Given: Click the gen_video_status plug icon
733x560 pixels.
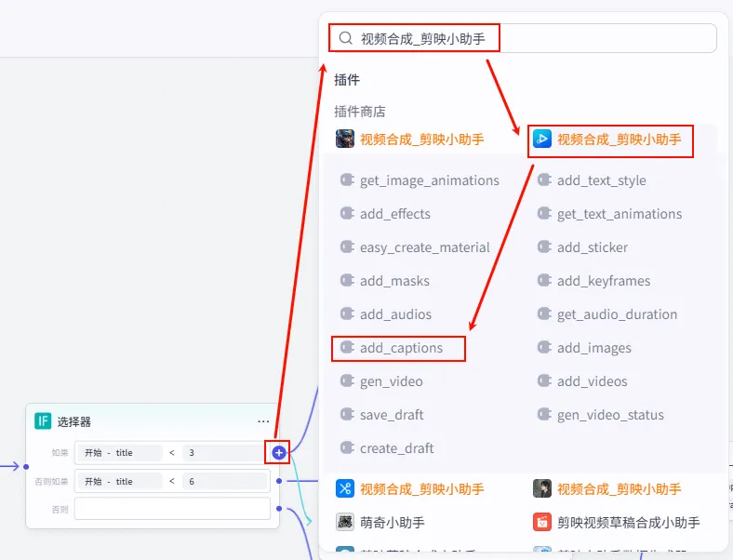Looking at the screenshot, I should tap(544, 414).
